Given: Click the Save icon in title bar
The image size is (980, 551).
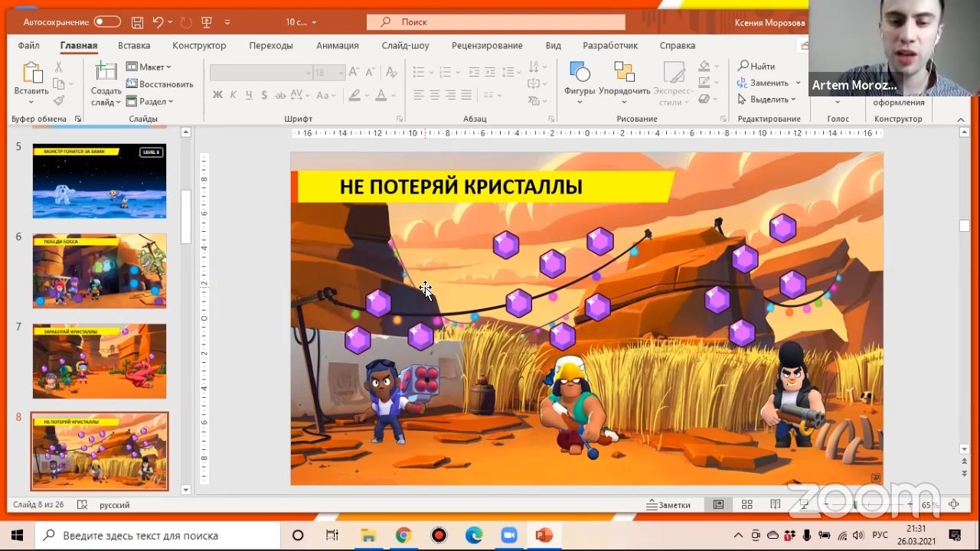Looking at the screenshot, I should pos(137,22).
